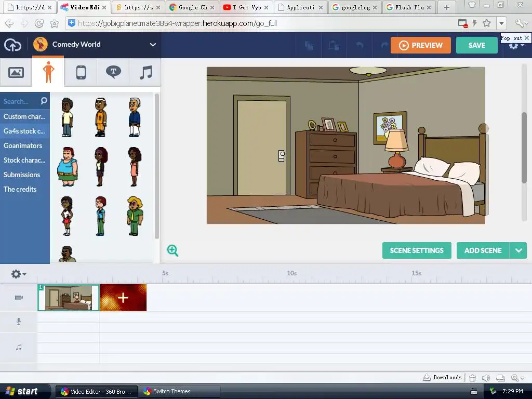Viewport: 532px width, 399px height.
Task: Click the bookmark star next to reload
Action: [x=54, y=23]
